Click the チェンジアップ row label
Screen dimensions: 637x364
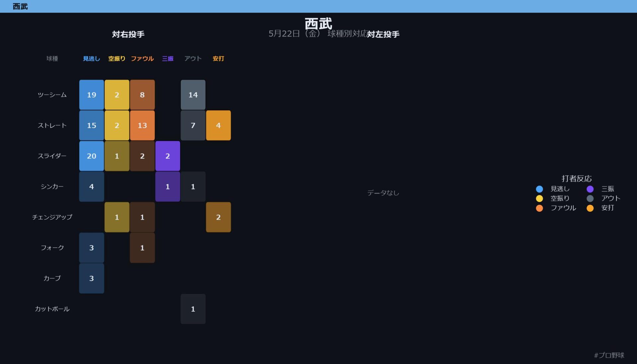point(52,217)
